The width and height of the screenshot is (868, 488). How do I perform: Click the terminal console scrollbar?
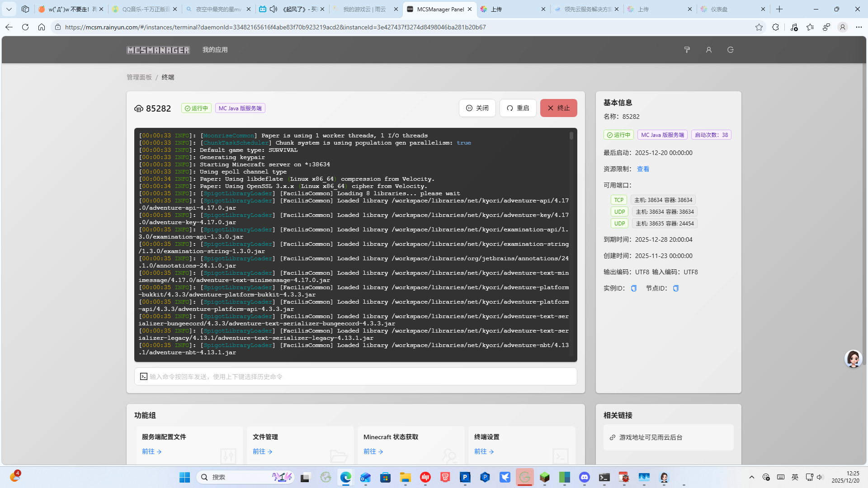[571, 136]
